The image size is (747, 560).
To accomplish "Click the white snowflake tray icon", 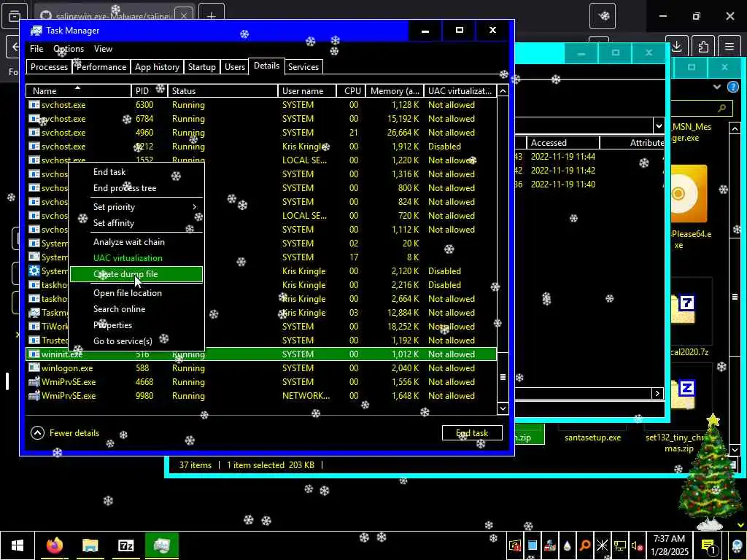I will coord(602,545).
